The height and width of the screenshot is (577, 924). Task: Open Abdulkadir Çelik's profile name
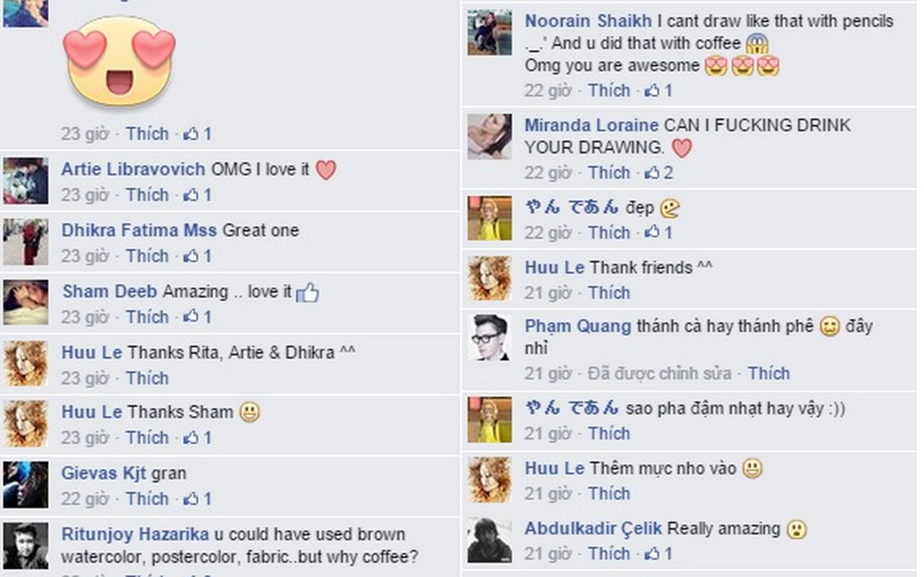point(593,529)
